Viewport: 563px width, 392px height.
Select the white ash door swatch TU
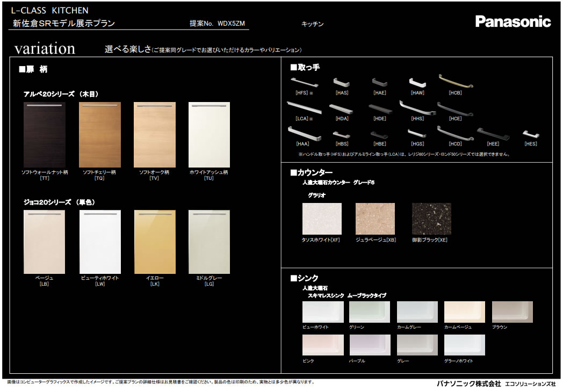[210, 135]
